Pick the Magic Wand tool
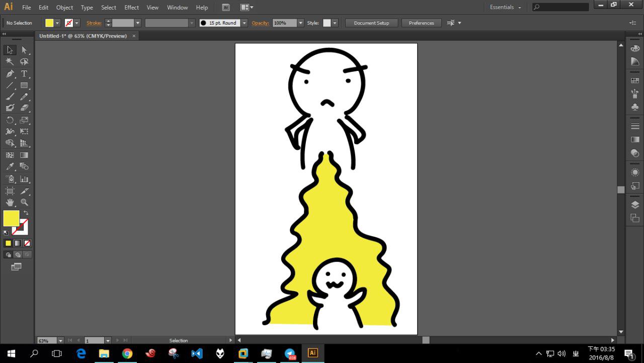 coord(10,61)
